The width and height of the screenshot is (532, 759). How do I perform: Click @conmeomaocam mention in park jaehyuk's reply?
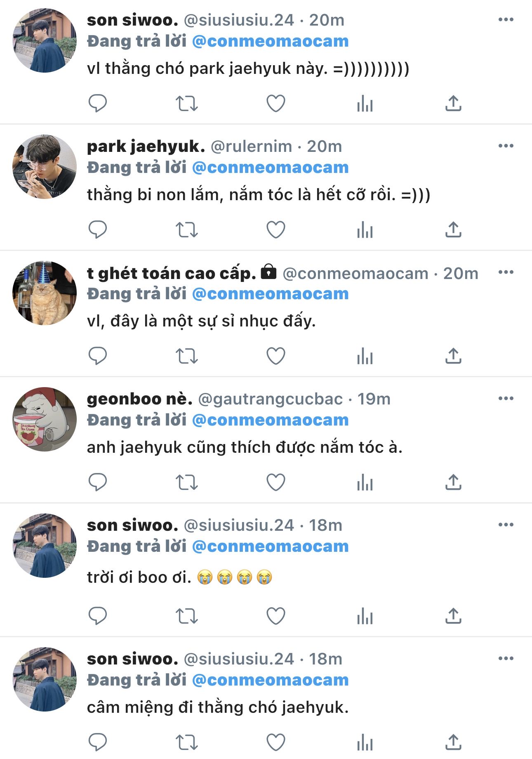click(271, 168)
